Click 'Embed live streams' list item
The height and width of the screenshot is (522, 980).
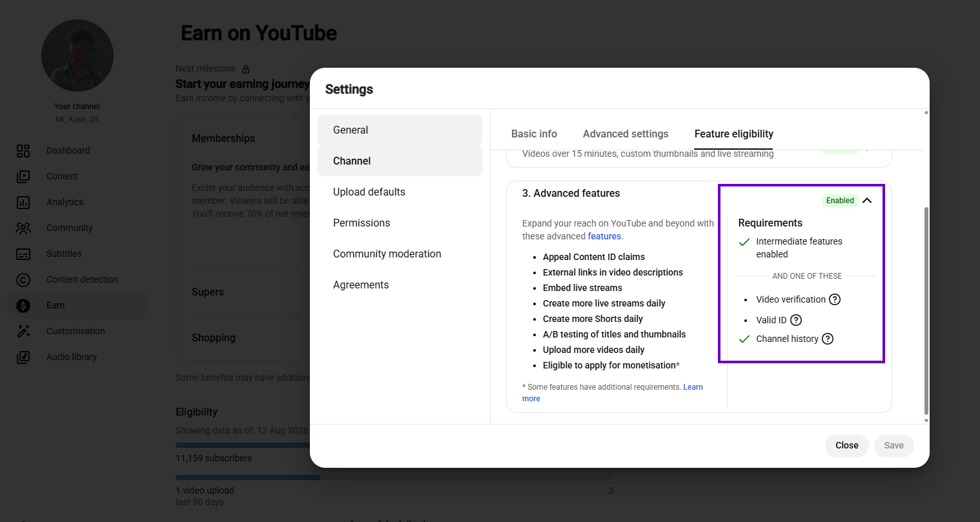point(582,288)
